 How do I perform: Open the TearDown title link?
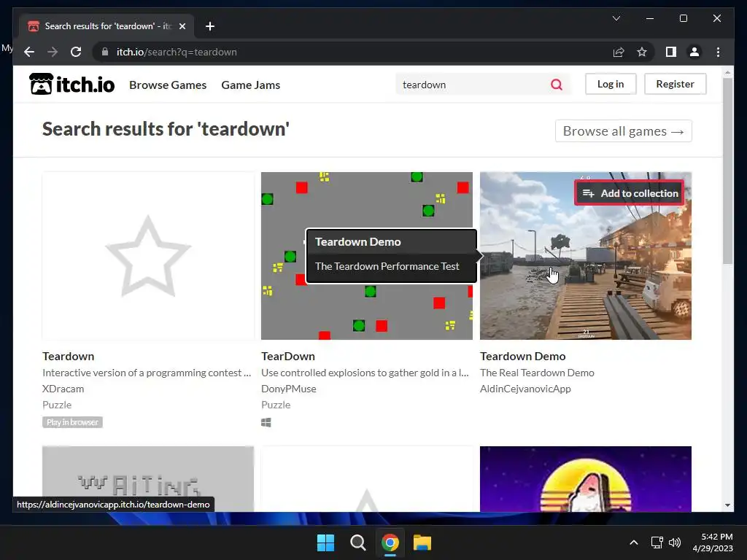tap(287, 356)
